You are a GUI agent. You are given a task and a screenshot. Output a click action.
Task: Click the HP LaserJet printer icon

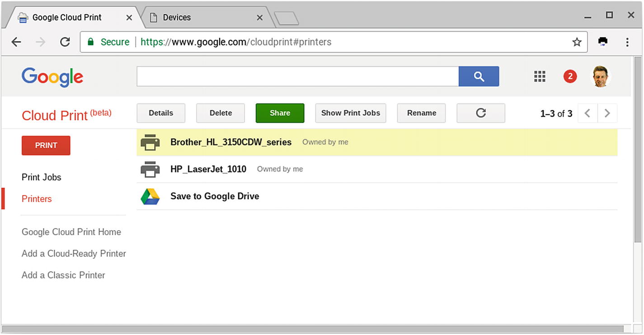[150, 169]
